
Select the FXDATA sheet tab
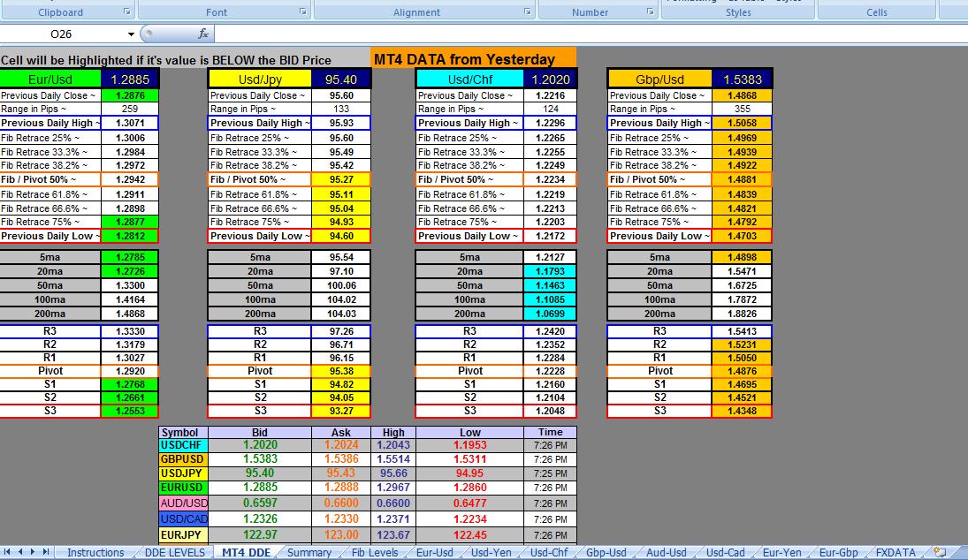click(895, 552)
